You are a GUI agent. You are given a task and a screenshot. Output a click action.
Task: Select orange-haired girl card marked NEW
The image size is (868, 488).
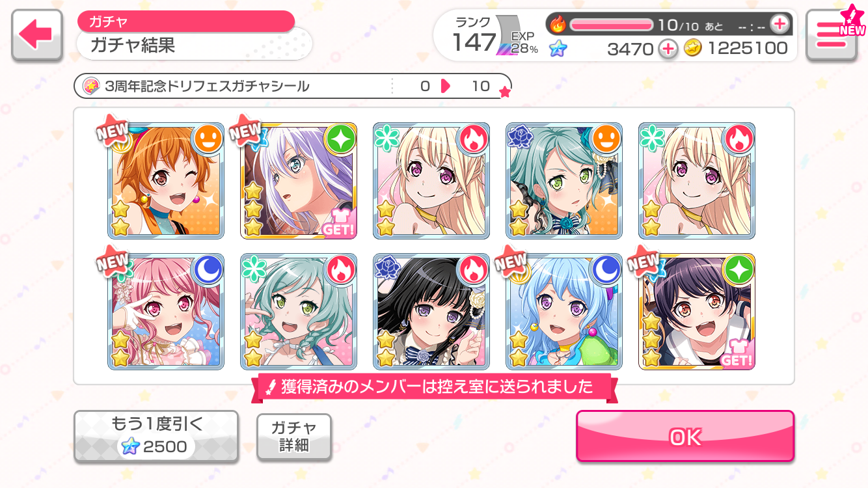pyautogui.click(x=166, y=180)
